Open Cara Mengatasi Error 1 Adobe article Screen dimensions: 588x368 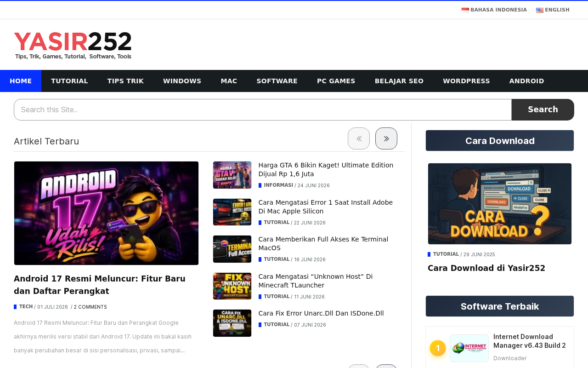click(325, 207)
